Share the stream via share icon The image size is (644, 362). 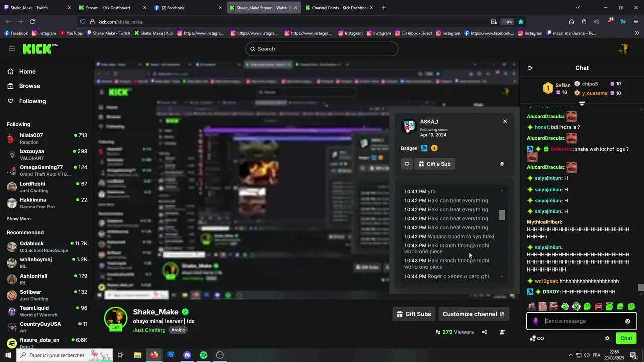click(485, 332)
